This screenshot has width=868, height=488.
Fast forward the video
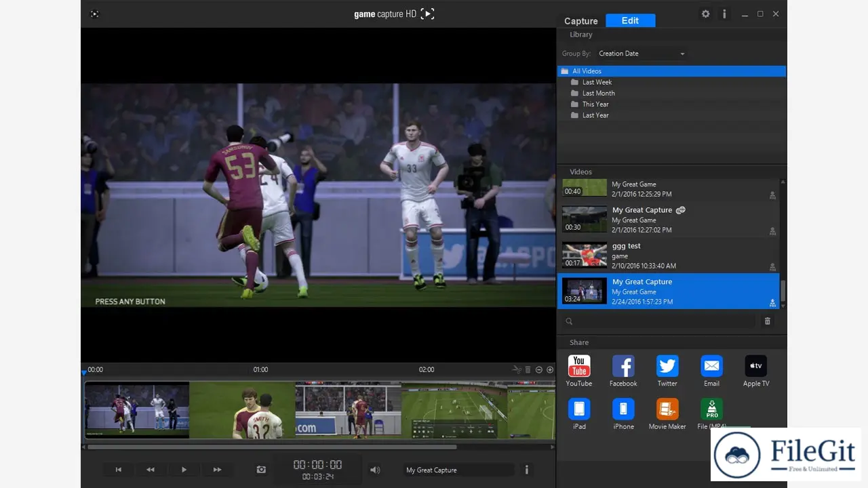[217, 469]
